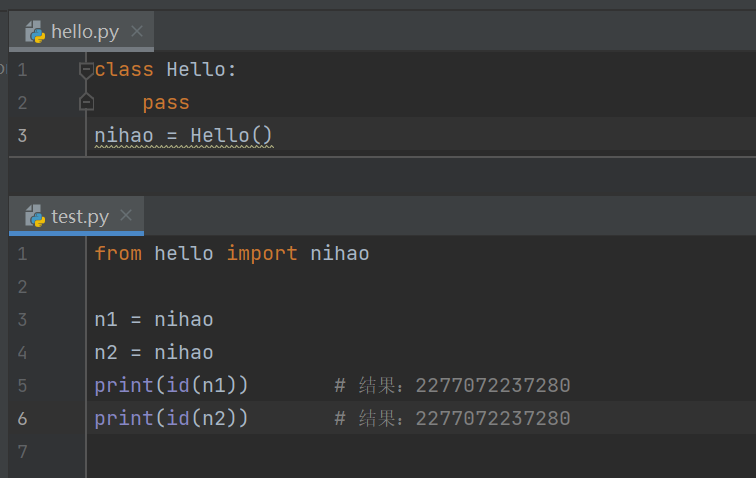Select the test.py tab
This screenshot has width=756, height=478.
click(80, 217)
